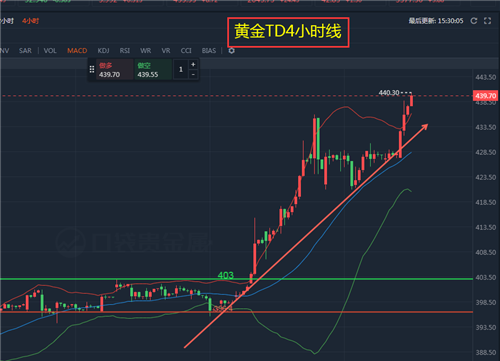The height and width of the screenshot is (361, 500).
Task: Click the 439.70 current price tag
Action: (485, 96)
